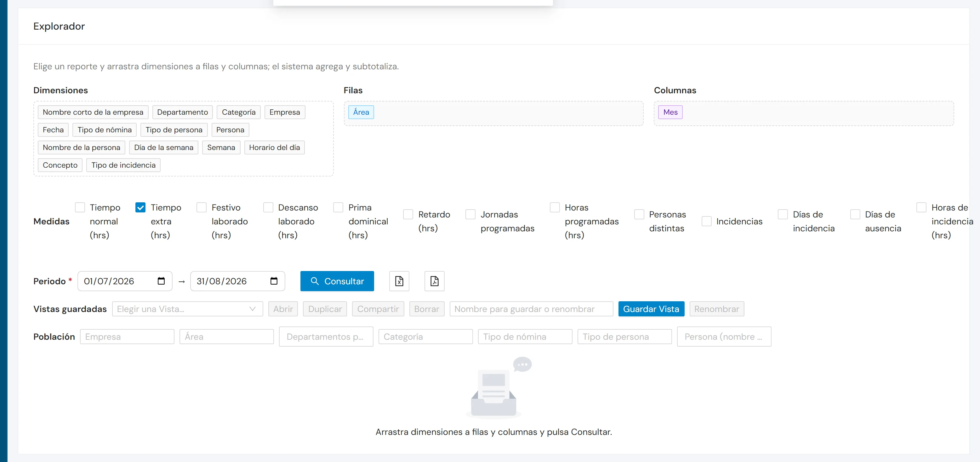
Task: Click the Compartir button
Action: 378,309
